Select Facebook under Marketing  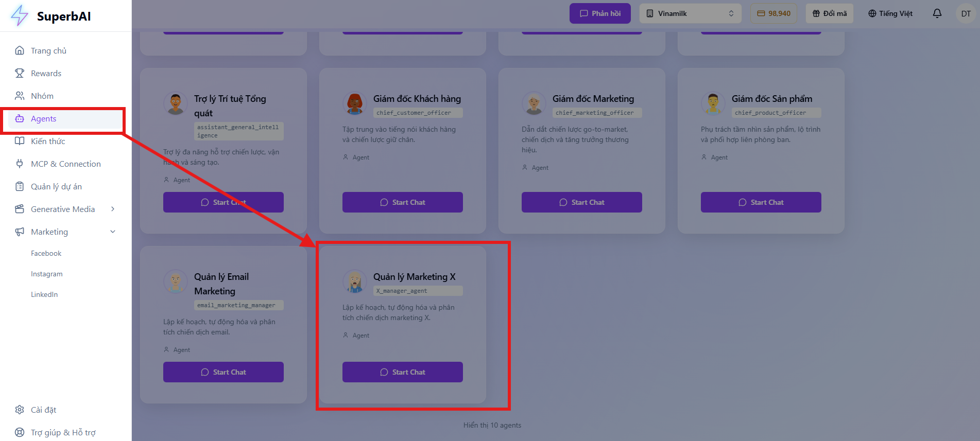pyautogui.click(x=46, y=253)
